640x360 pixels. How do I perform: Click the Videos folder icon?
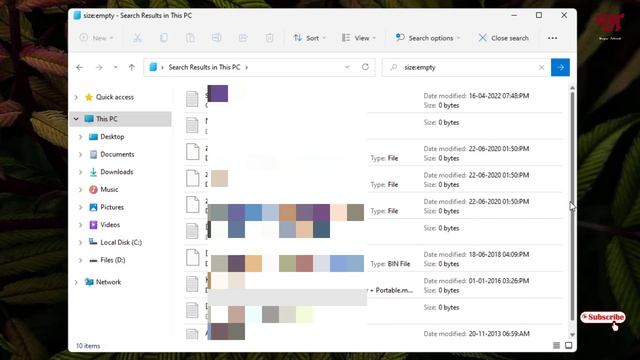pos(93,224)
